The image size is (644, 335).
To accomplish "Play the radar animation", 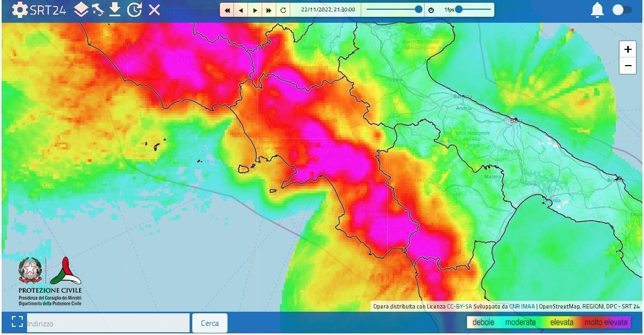I will (255, 9).
